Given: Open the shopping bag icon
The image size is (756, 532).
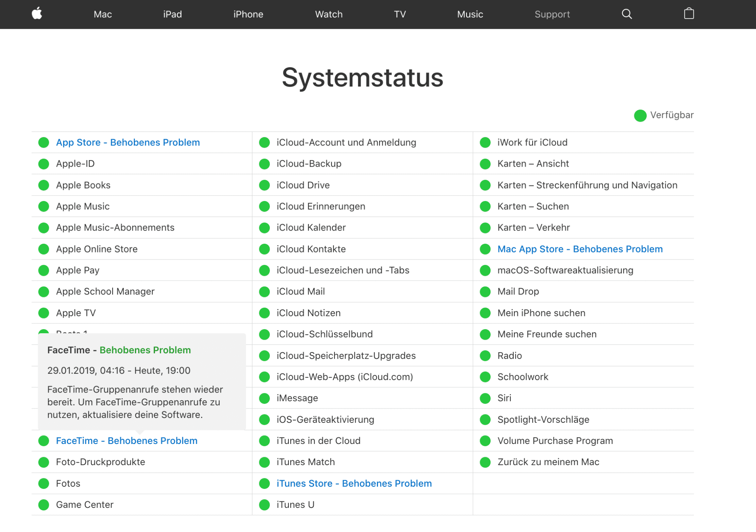Looking at the screenshot, I should coord(689,14).
